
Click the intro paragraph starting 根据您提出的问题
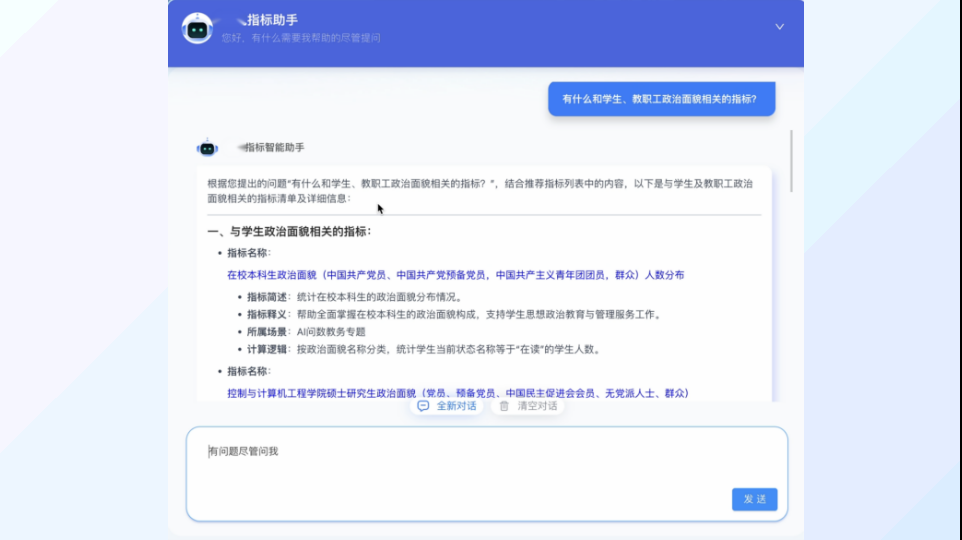[480, 191]
